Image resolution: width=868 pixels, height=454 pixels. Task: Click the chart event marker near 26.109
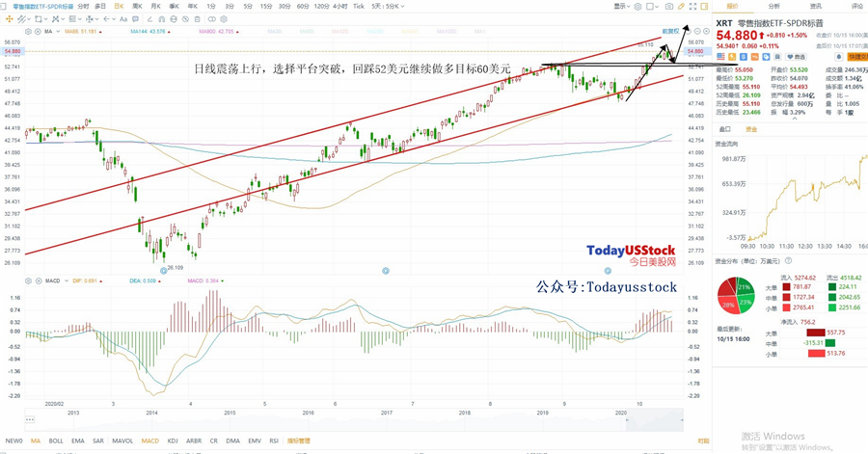click(x=163, y=271)
